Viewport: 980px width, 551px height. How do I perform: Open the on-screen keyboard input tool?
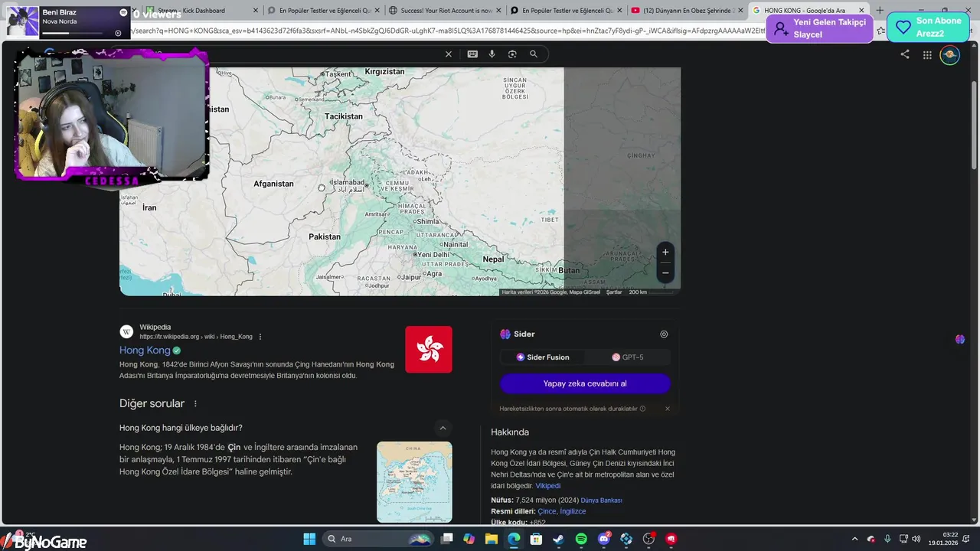[x=472, y=54]
